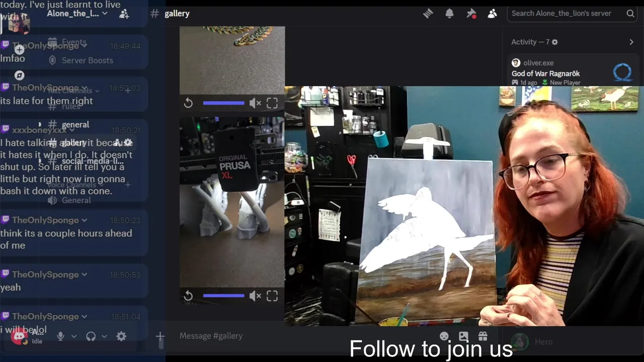644x362 pixels.
Task: Edit channel gear on gallery channel
Action: tap(128, 143)
